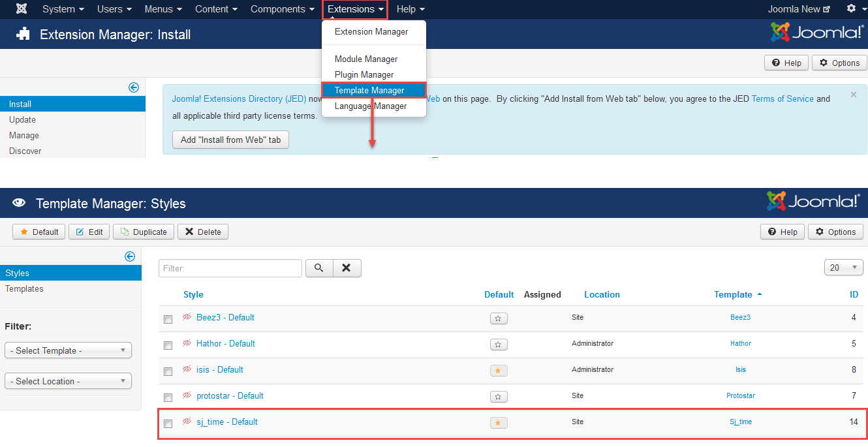Close the JED notice with the x
The width and height of the screenshot is (868, 447).
click(x=853, y=95)
